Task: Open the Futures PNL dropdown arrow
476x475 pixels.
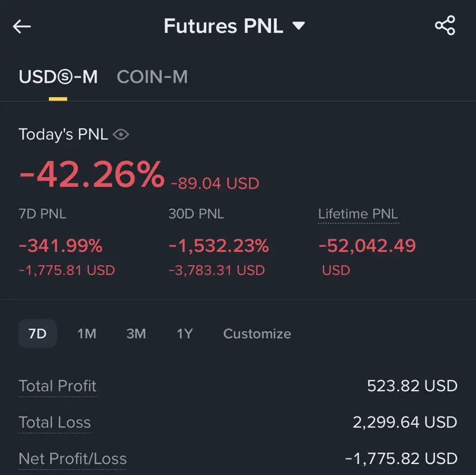Action: [298, 26]
